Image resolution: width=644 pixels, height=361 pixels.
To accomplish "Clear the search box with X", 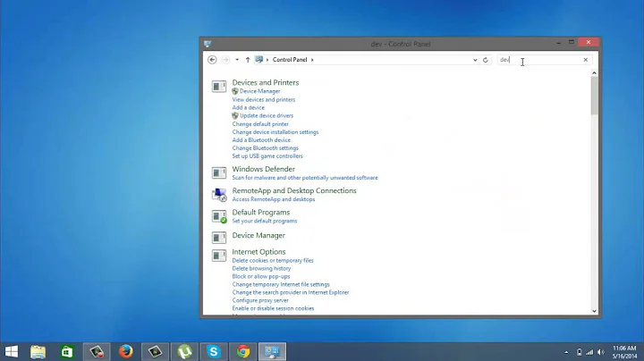I will point(586,60).
